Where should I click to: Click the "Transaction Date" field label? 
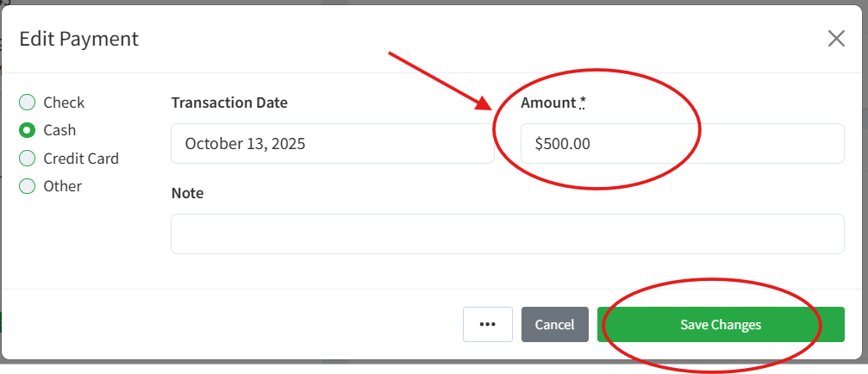229,103
